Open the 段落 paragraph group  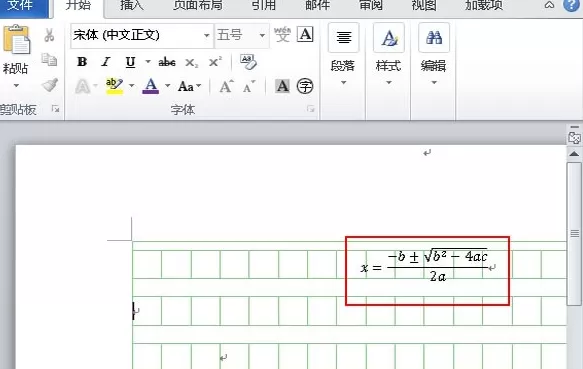(x=343, y=54)
